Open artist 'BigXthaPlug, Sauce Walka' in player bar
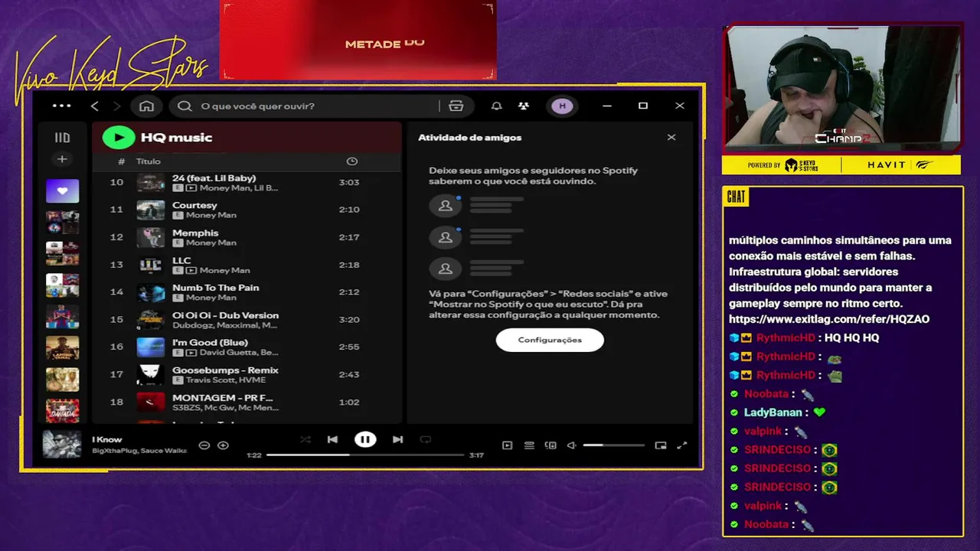 click(x=139, y=451)
